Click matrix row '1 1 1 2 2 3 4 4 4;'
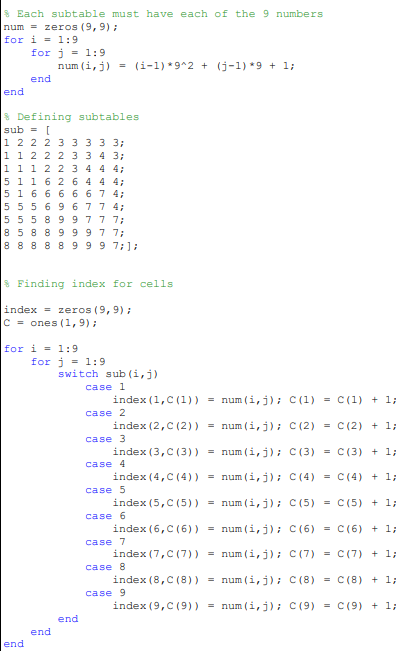 point(64,168)
